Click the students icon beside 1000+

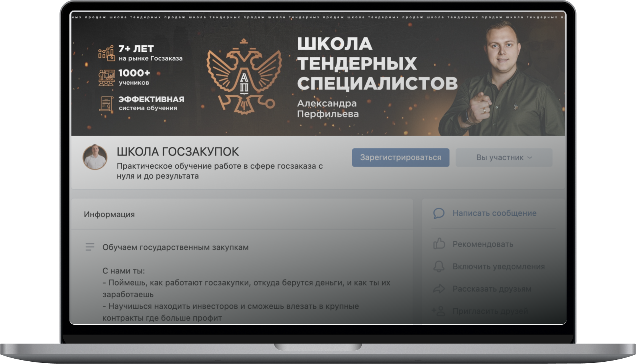[106, 78]
